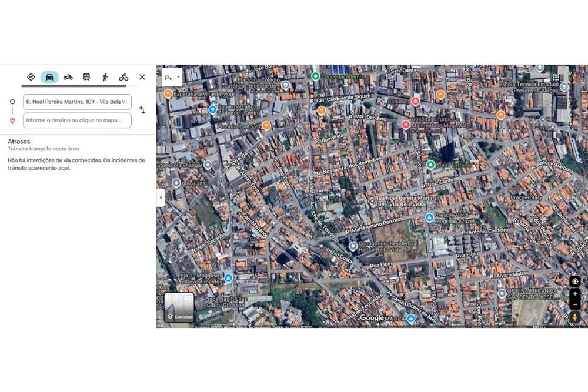Edit the origin address field
This screenshot has width=588, height=392.
pos(77,102)
